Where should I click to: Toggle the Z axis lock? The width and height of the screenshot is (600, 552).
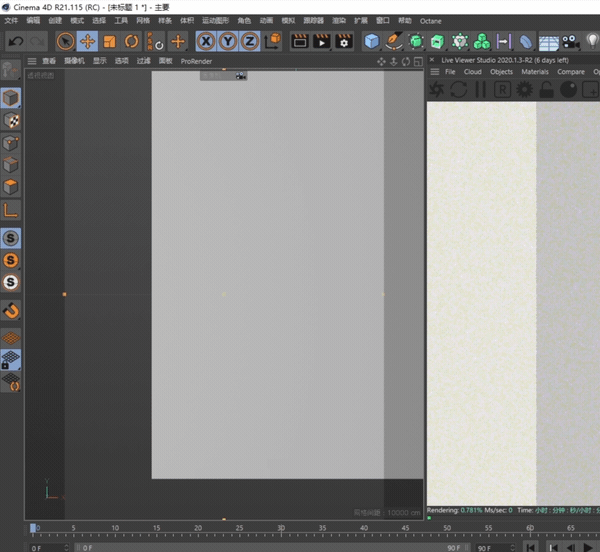point(250,41)
